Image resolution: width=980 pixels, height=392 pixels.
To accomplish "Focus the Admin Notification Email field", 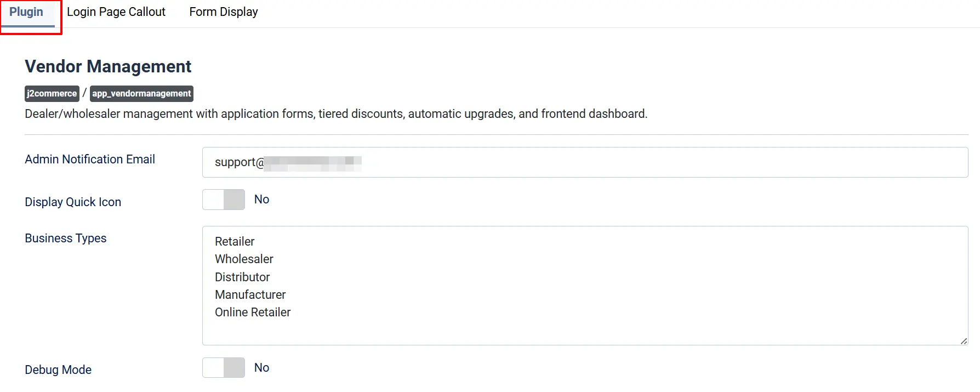I will pos(585,162).
